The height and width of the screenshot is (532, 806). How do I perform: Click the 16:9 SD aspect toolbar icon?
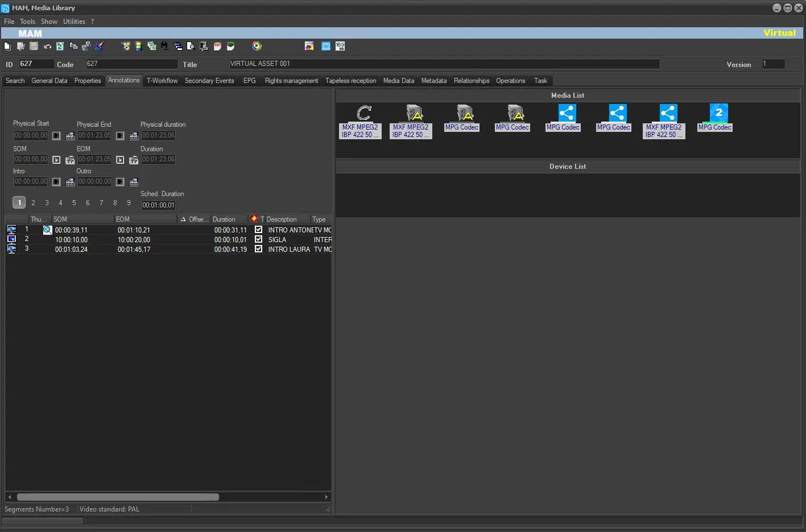340,46
